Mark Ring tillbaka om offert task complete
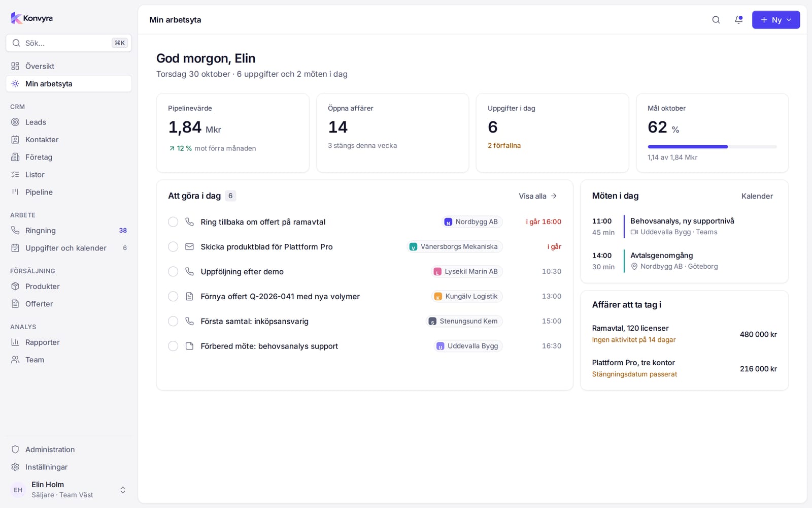 coord(173,221)
